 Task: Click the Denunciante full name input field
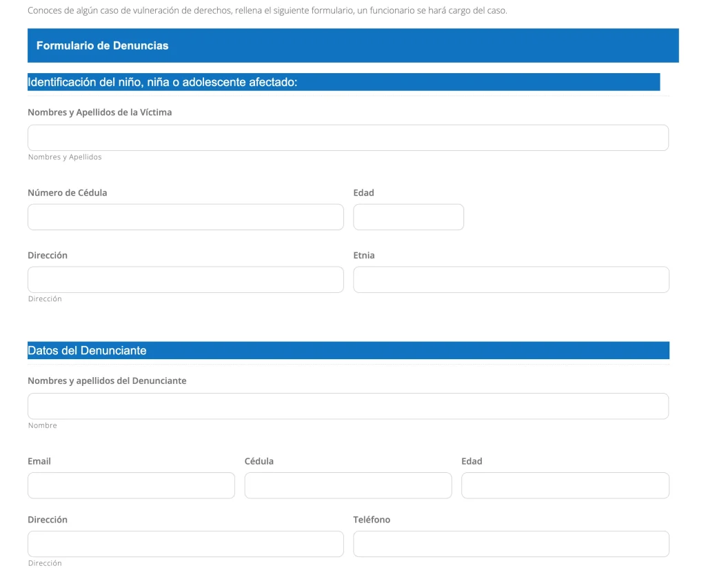click(347, 406)
